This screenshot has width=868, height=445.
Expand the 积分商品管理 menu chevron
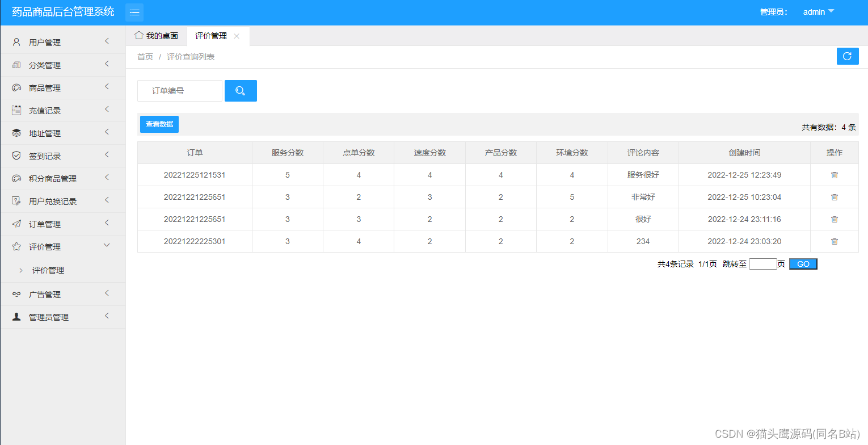[x=107, y=177]
